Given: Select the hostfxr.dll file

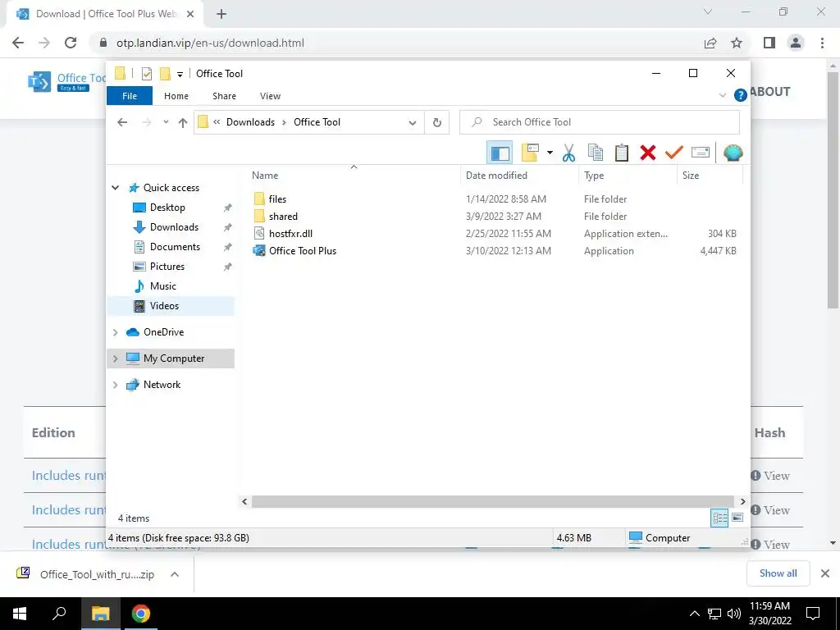Looking at the screenshot, I should (290, 234).
